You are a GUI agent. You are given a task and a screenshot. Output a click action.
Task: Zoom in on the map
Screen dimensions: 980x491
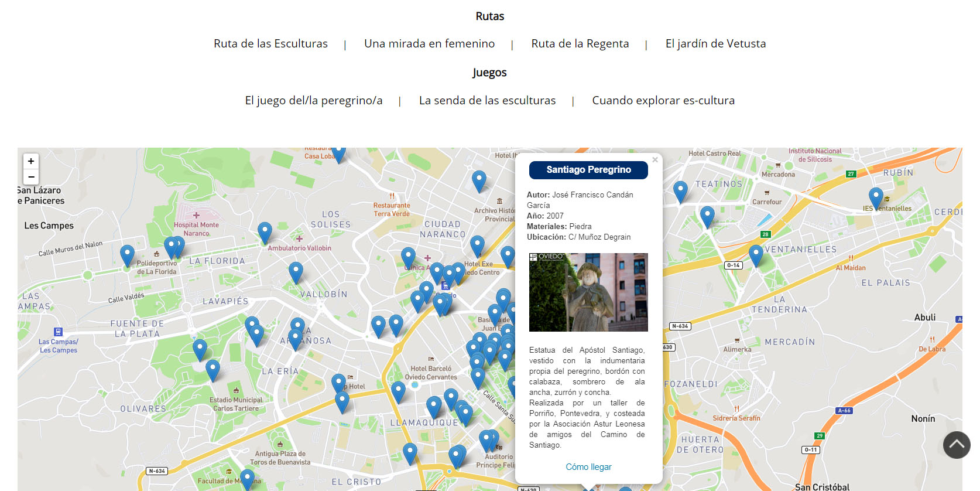coord(31,161)
